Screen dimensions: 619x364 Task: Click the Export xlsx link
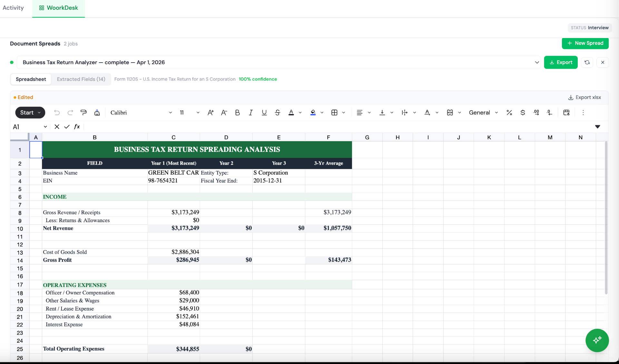pyautogui.click(x=585, y=97)
